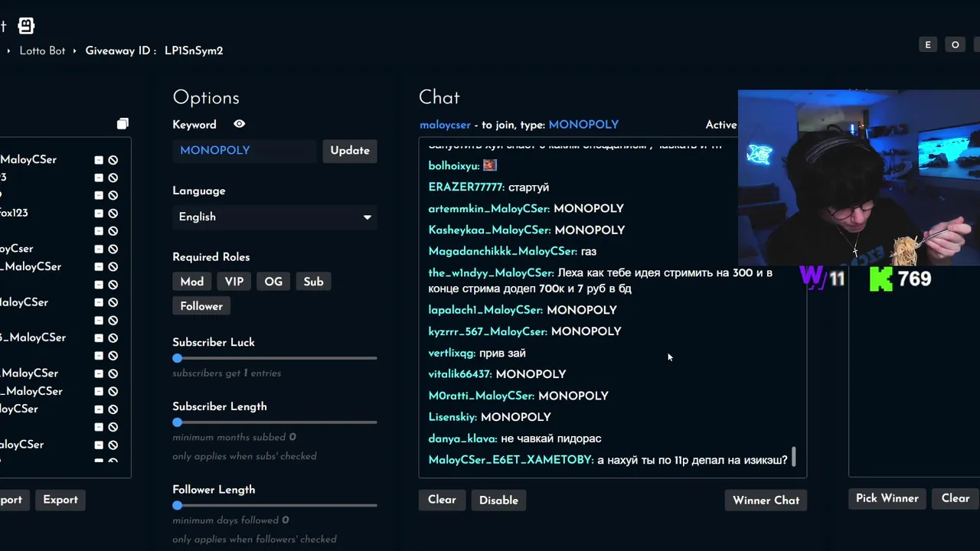Image resolution: width=980 pixels, height=551 pixels.
Task: Adjust the Subscriber Luck slider
Action: pos(178,358)
